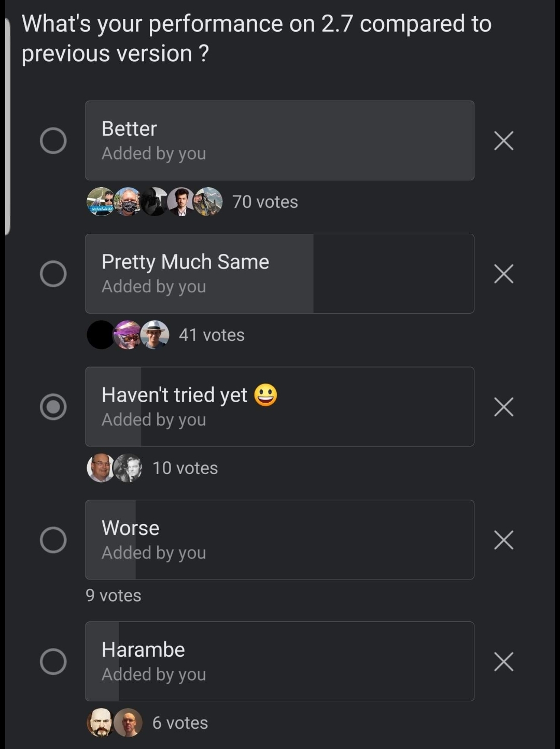Show who cast 10 votes

[x=185, y=468]
